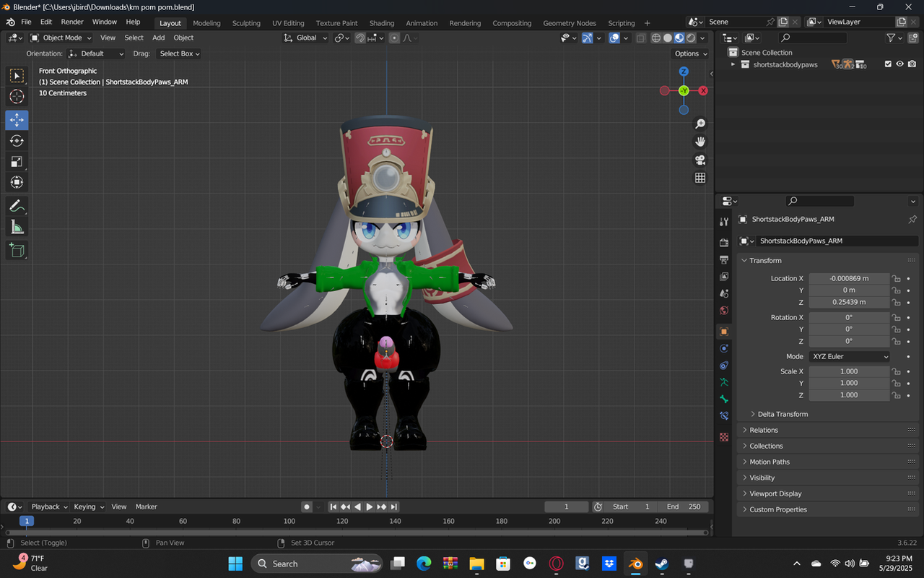Hide shortstackbodypaws with the eye icon
This screenshot has height=578, width=924.
pos(899,64)
